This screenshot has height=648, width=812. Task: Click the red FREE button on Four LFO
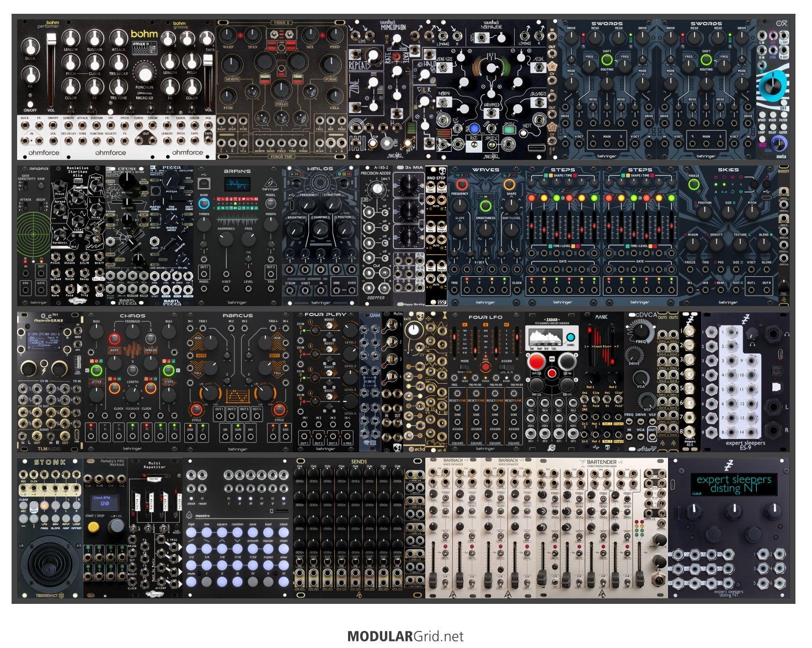pyautogui.click(x=485, y=367)
